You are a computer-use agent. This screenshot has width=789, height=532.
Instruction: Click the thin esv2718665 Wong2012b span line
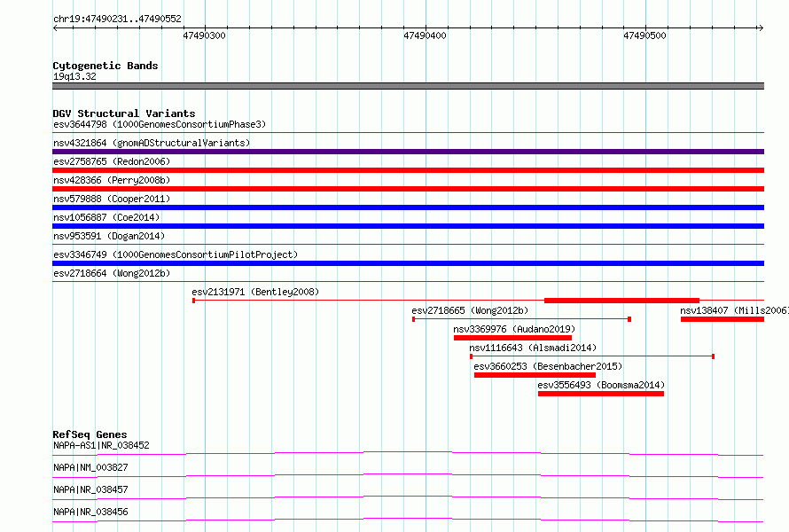click(521, 319)
